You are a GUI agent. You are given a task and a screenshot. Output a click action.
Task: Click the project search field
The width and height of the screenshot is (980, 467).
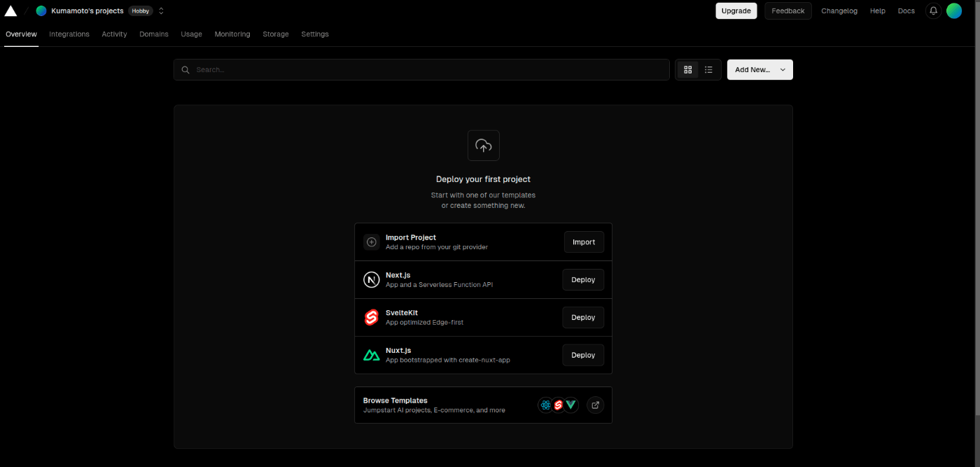pyautogui.click(x=421, y=69)
